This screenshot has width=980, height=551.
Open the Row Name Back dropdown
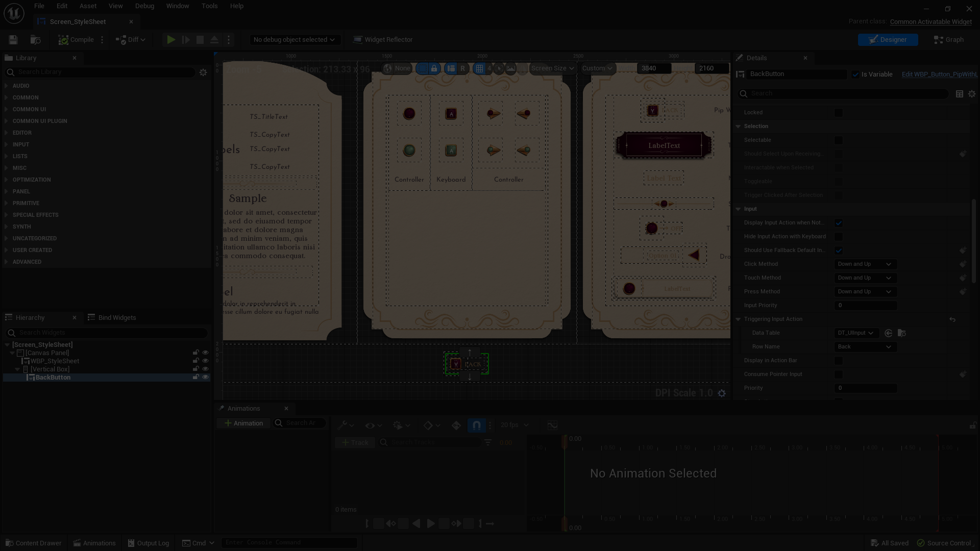pos(865,347)
